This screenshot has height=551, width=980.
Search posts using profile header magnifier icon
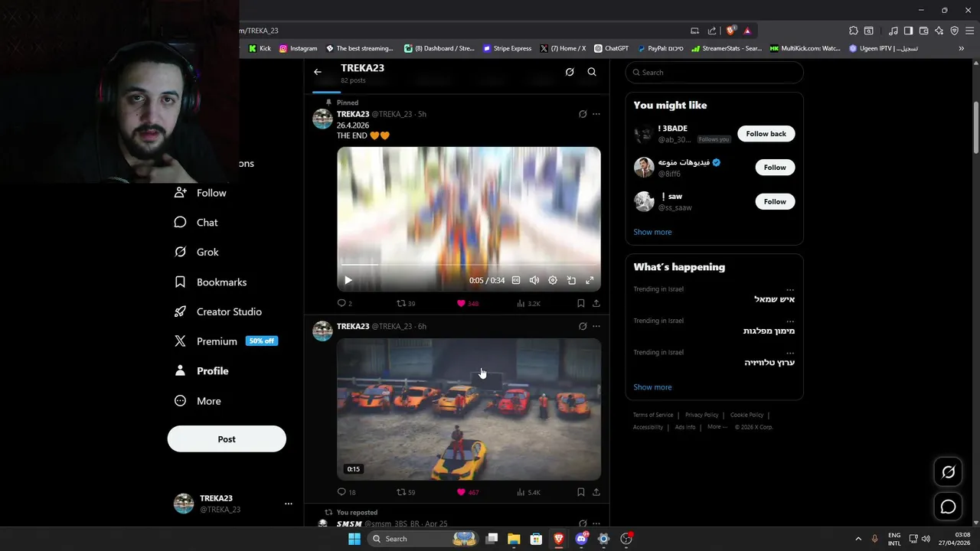592,72
